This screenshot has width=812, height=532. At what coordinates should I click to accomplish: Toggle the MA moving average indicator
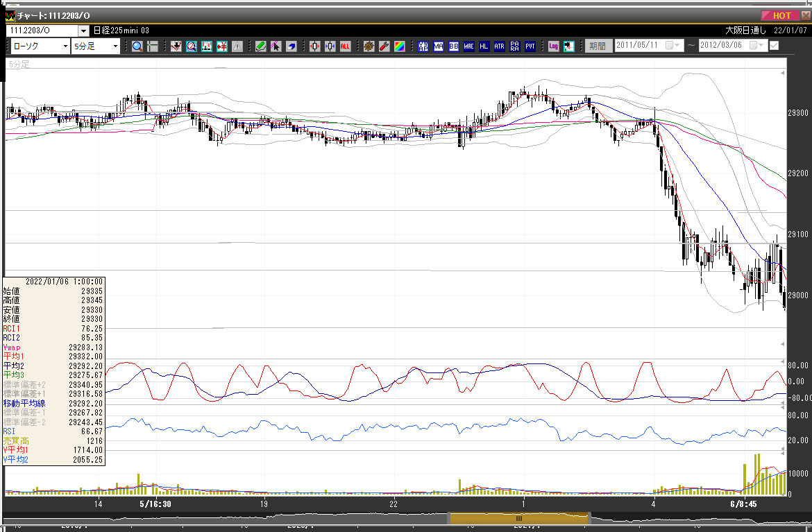(438, 46)
